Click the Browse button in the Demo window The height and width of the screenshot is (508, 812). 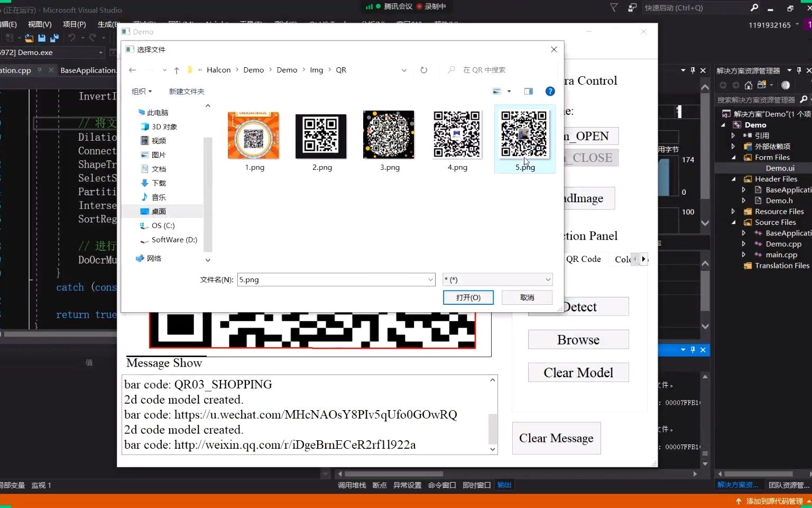tap(578, 340)
